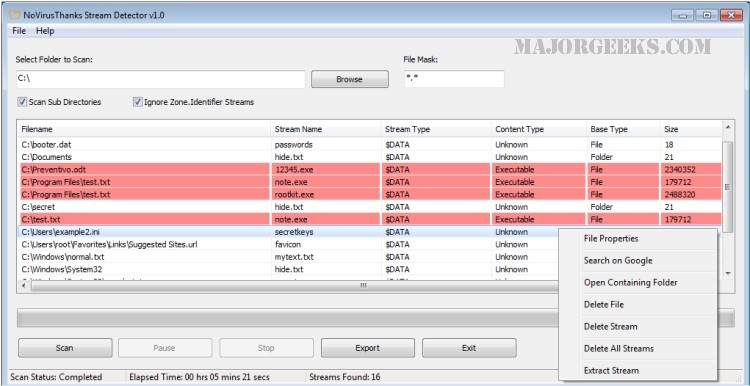Select the C:\test.txt row
Image resolution: width=750 pixels, height=386 pixels.
pos(369,219)
